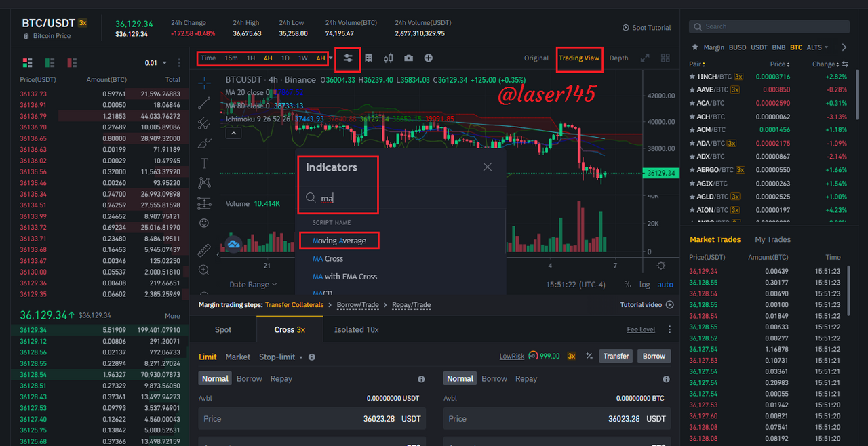This screenshot has height=446, width=868.
Task: Sort market list by Pair
Action: coord(696,64)
